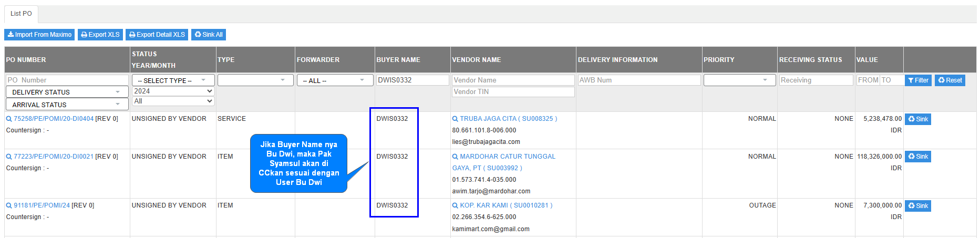The image size is (980, 238).
Task: Click Import From Maximo button
Action: pyautogui.click(x=39, y=35)
